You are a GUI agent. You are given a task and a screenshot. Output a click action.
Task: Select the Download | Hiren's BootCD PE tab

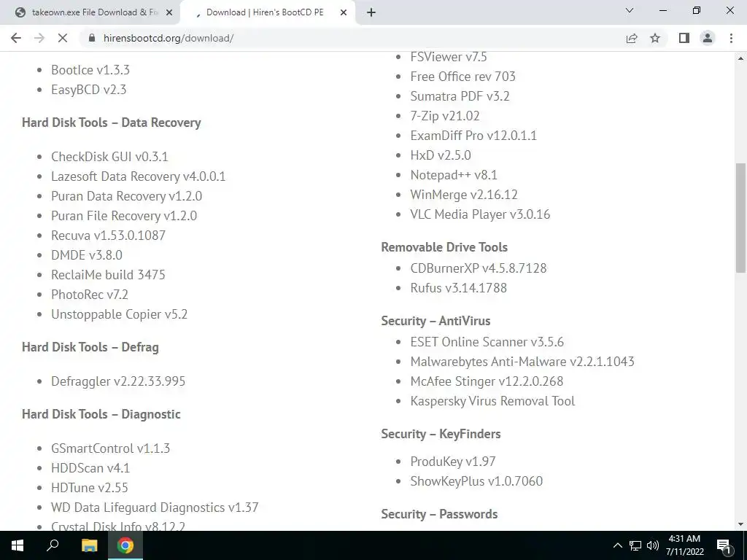pyautogui.click(x=268, y=12)
